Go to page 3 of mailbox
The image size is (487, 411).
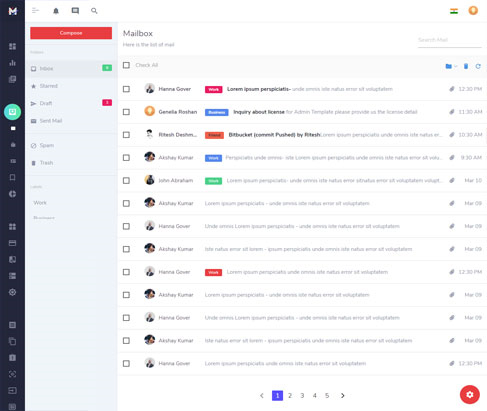coord(302,396)
